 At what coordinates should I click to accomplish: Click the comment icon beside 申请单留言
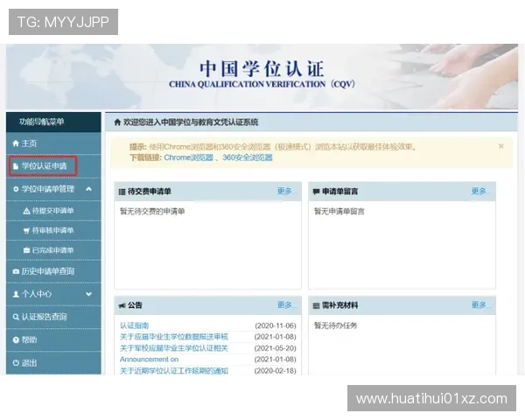[316, 192]
